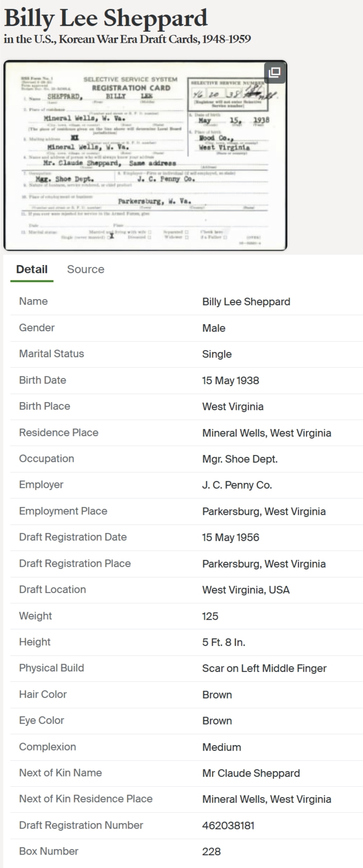Click the Box Number value 228
Image resolution: width=363 pixels, height=868 pixels.
coord(211,852)
